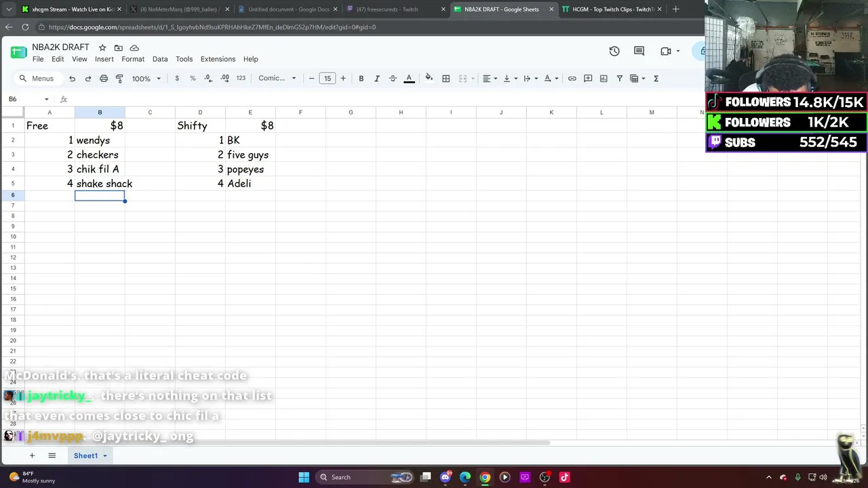Viewport: 868px width, 488px height.
Task: Reload the page in the browser
Action: 25,27
